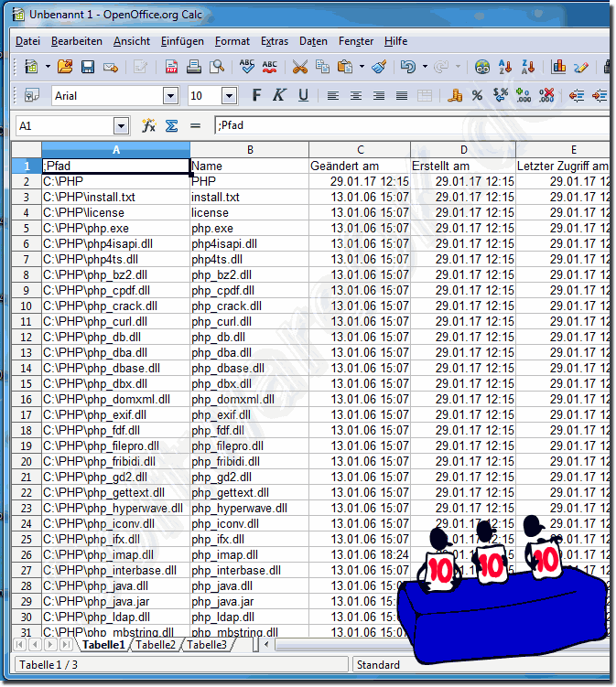Viewport: 616px width, 687px height.
Task: Copy selection with the copy icon
Action: 323,67
